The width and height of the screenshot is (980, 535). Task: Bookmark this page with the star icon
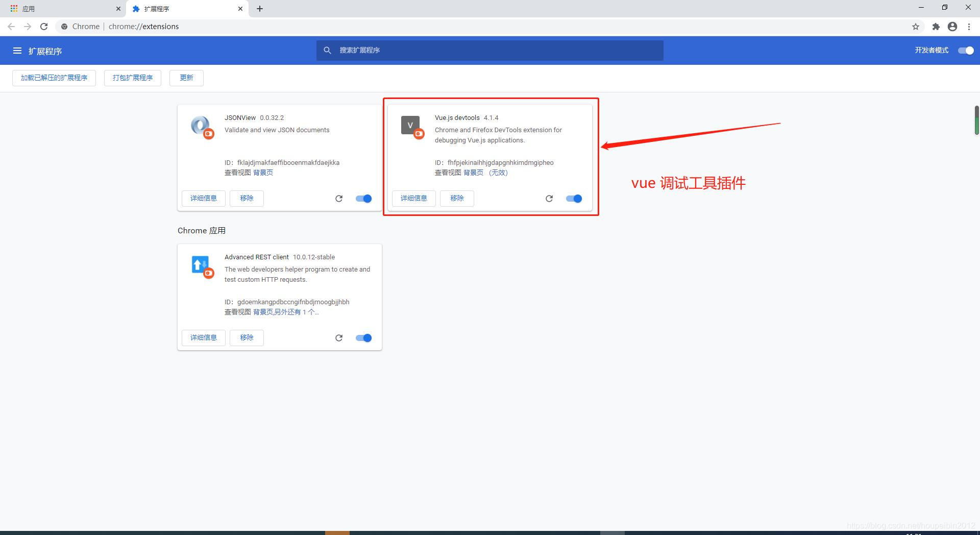point(916,27)
